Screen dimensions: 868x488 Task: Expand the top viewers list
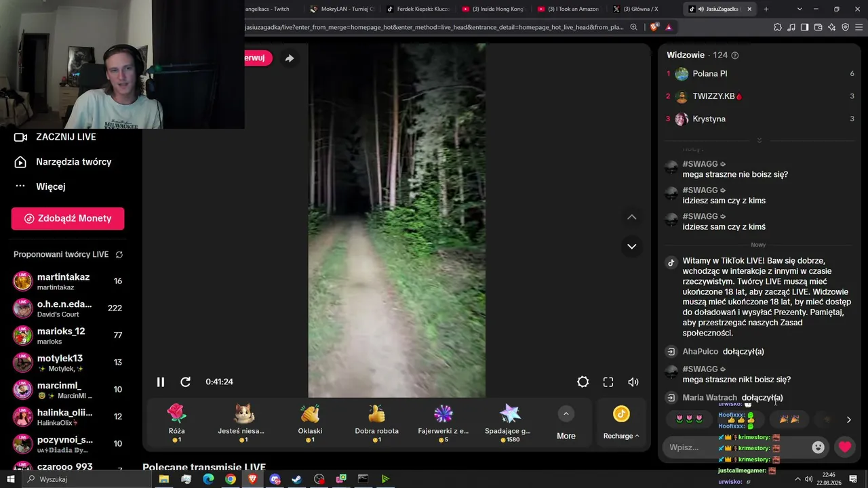pos(759,140)
